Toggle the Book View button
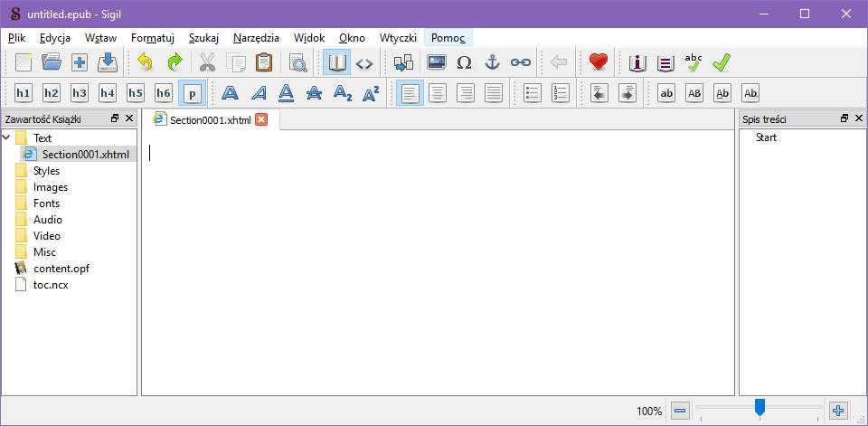This screenshot has height=426, width=868. (336, 62)
